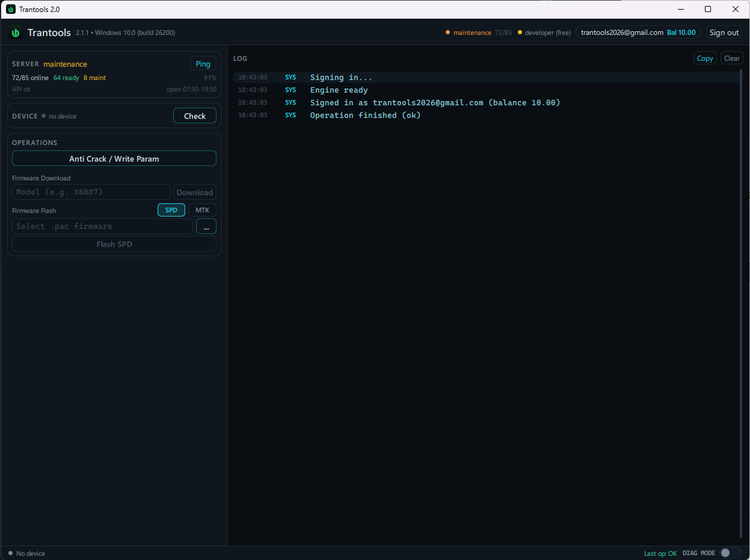The image size is (750, 560).
Task: Click the '91%' server percentage
Action: [x=210, y=78]
